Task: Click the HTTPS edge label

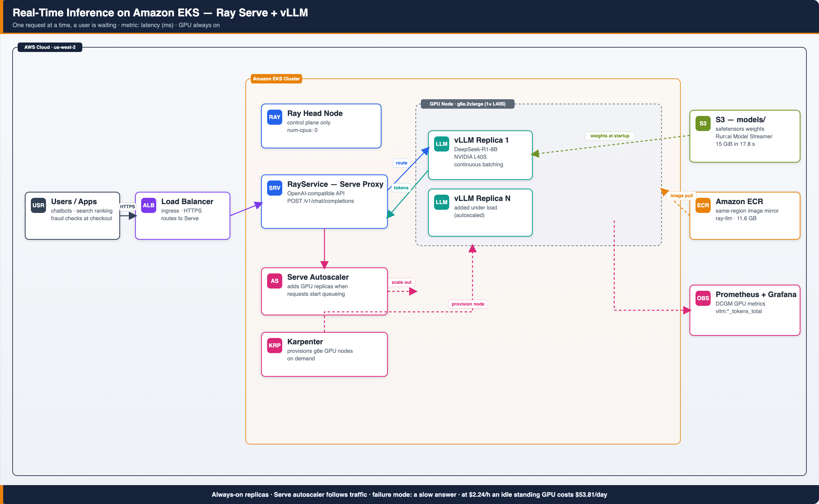Action: pos(127,206)
